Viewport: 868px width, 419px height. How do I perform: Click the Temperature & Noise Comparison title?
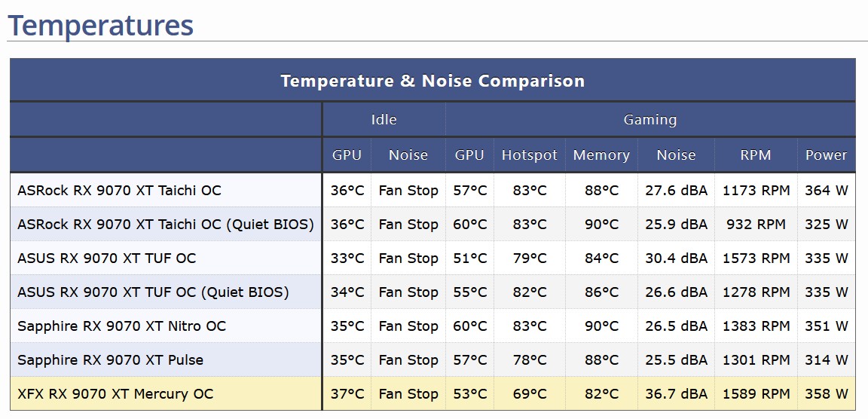(432, 81)
